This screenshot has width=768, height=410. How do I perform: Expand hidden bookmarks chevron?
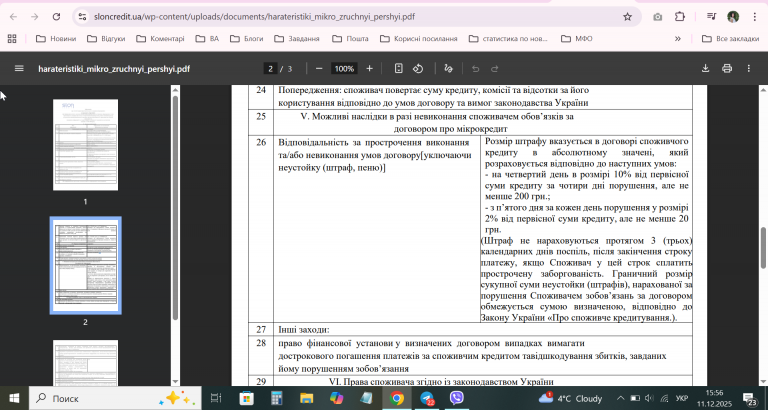[x=678, y=39]
